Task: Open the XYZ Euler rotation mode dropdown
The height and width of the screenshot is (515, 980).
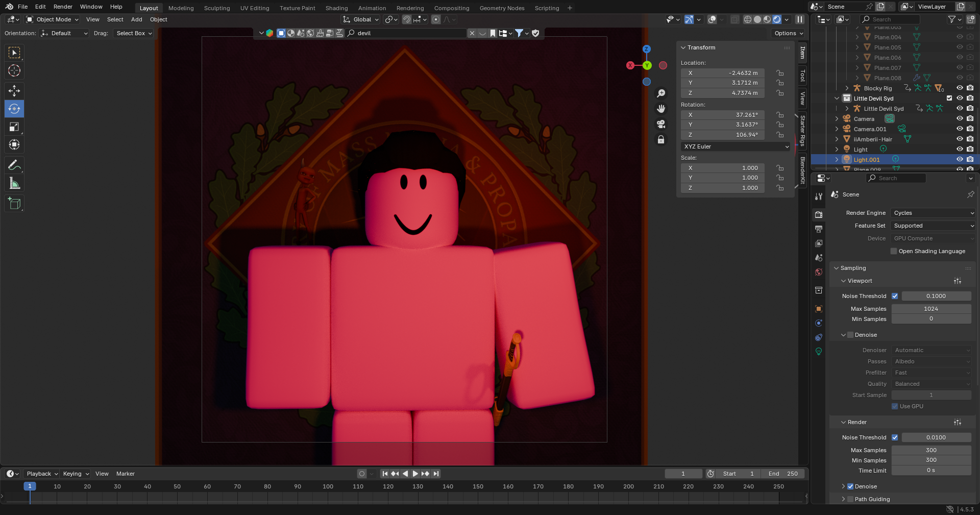Action: (x=736, y=146)
